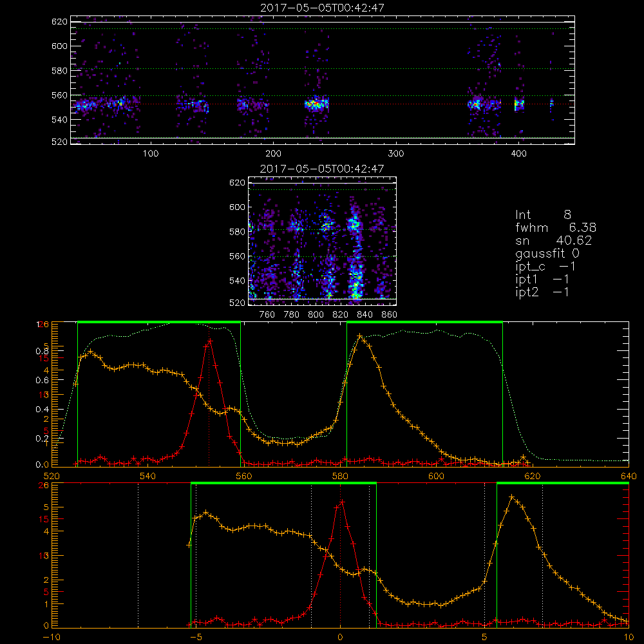
Task: Click the brightest blob near x=235 in the top image
Action: (x=316, y=104)
